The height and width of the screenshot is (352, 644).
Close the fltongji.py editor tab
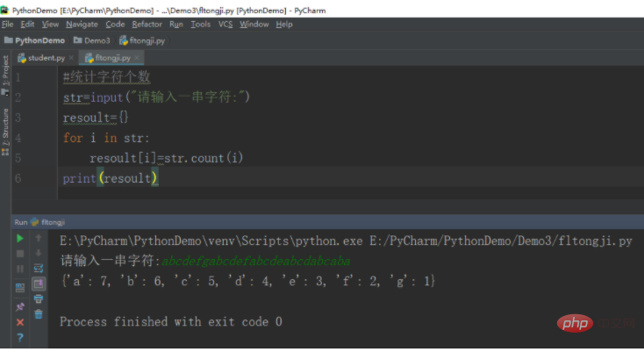point(138,58)
